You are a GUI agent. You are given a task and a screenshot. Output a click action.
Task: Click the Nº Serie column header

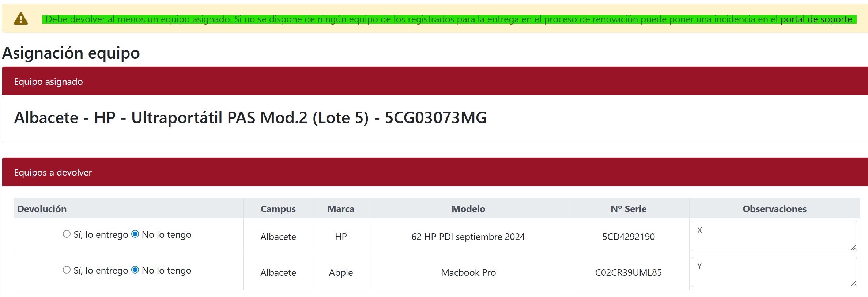coord(628,209)
